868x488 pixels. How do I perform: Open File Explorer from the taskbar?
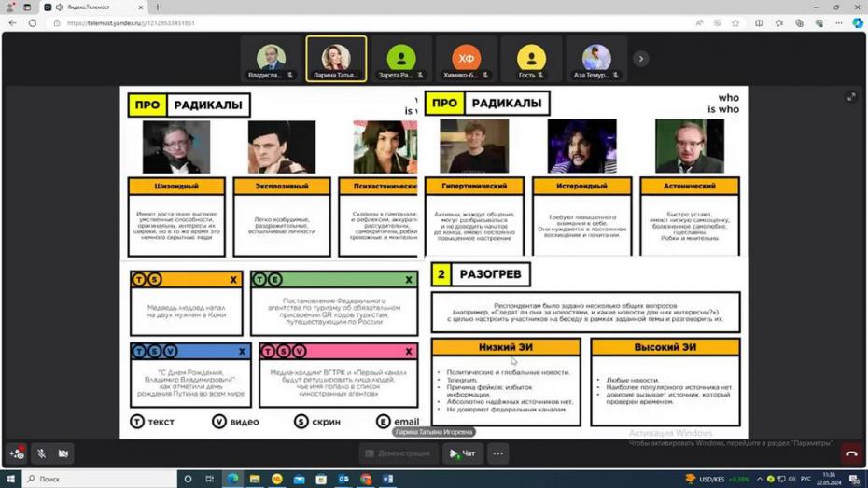[x=255, y=479]
